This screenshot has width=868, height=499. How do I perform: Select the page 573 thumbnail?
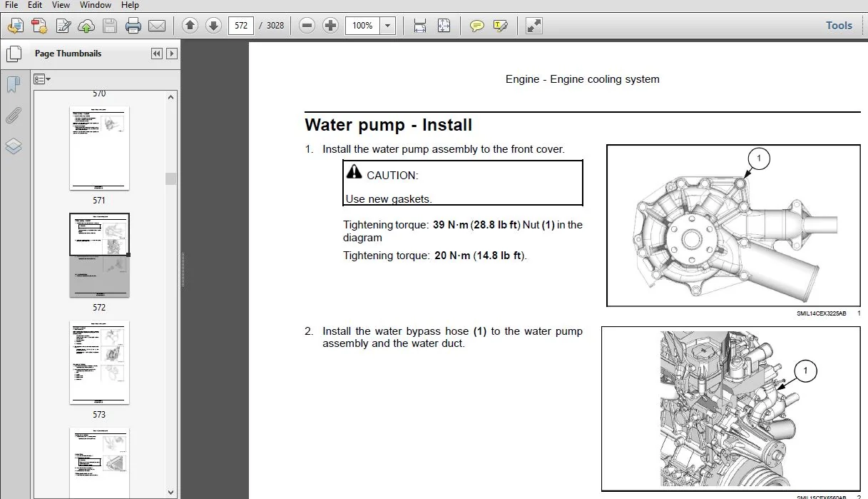99,363
